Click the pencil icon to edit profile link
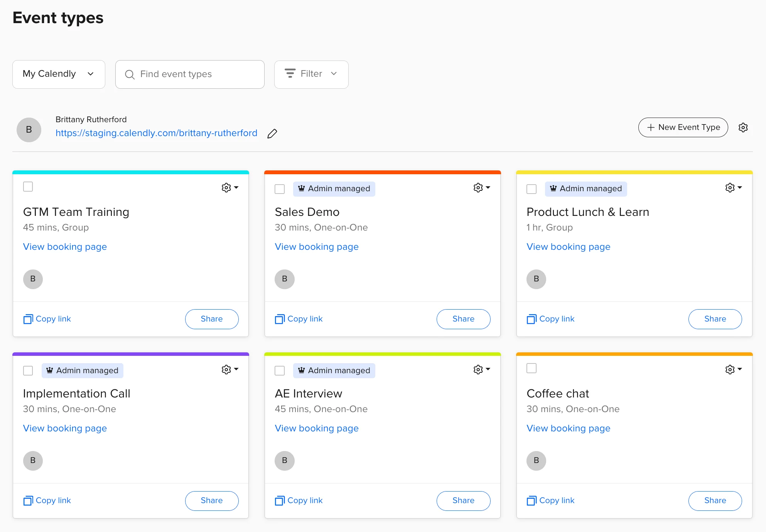 click(x=272, y=133)
